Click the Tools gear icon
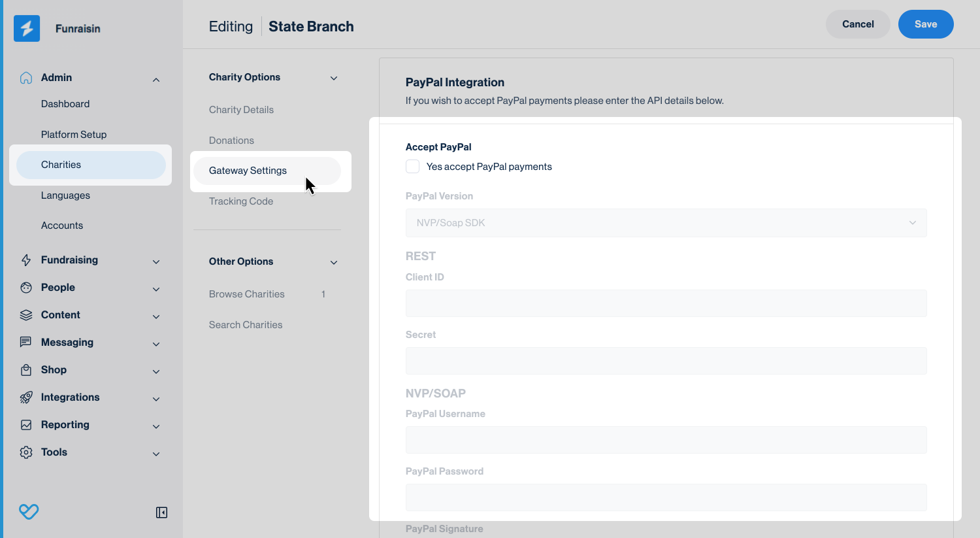The image size is (980, 538). (x=26, y=452)
